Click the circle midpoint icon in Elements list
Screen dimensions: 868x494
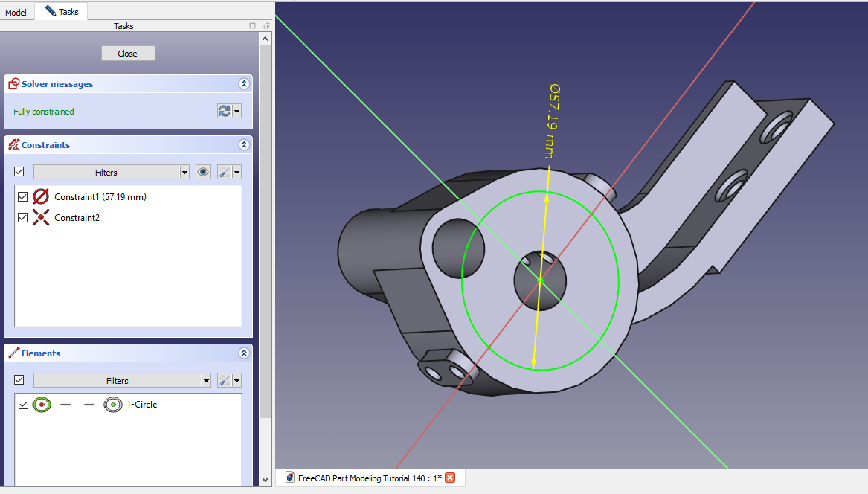[x=113, y=405]
